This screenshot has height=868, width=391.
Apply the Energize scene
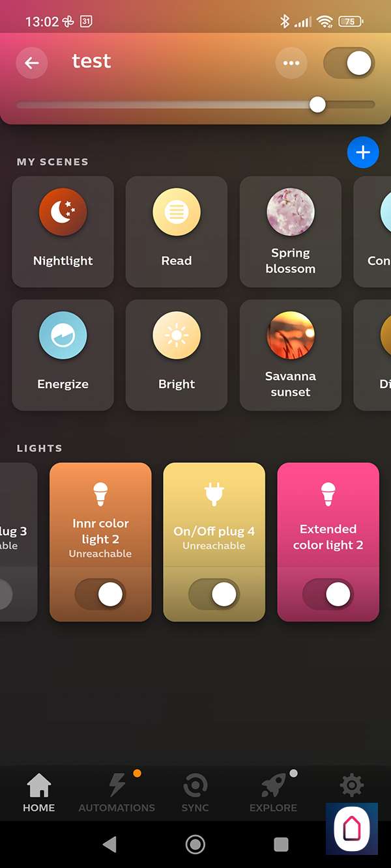point(63,355)
